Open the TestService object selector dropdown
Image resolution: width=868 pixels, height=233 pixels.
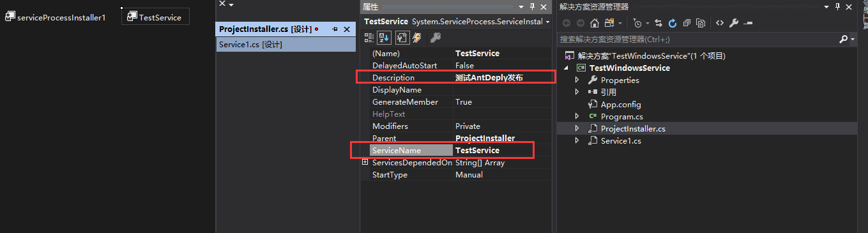tap(547, 22)
